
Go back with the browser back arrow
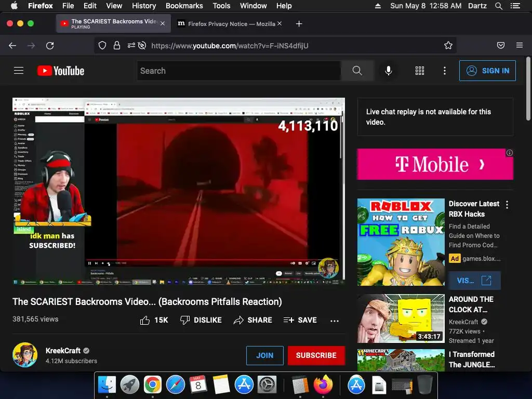tap(12, 46)
